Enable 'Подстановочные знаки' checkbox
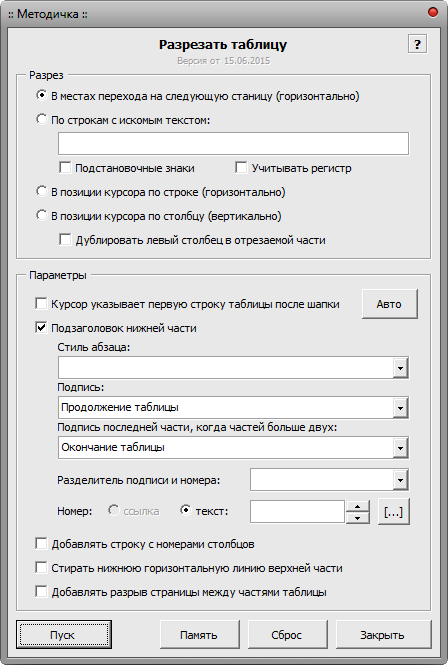The width and height of the screenshot is (448, 665). click(x=65, y=168)
